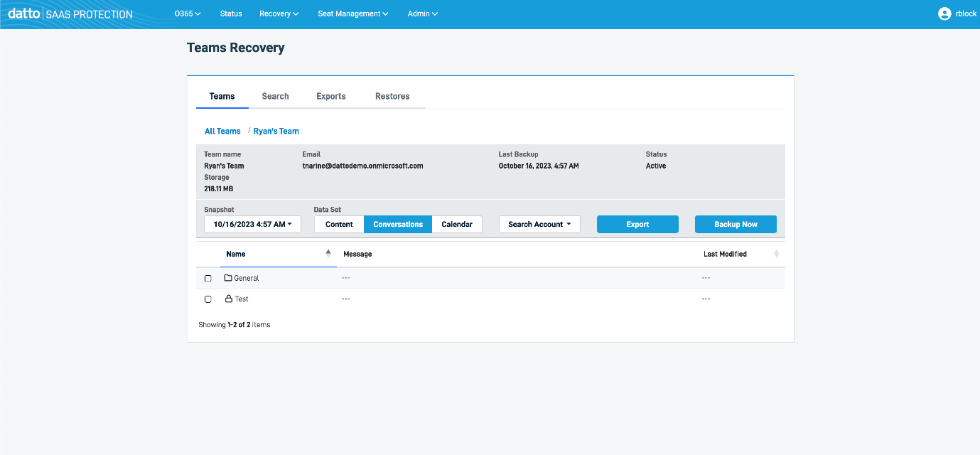980x455 pixels.
Task: Click the 218.11 MB storage value
Action: (218, 188)
